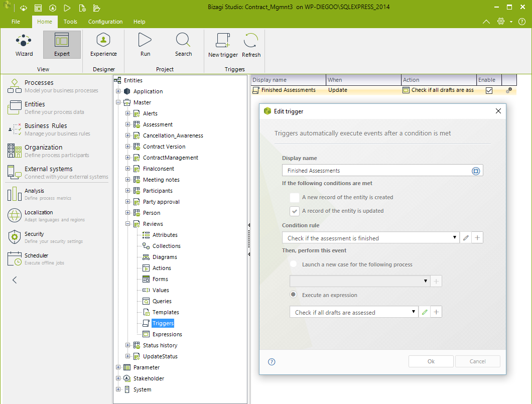Run the project
This screenshot has width=532, height=404.
coord(145,45)
